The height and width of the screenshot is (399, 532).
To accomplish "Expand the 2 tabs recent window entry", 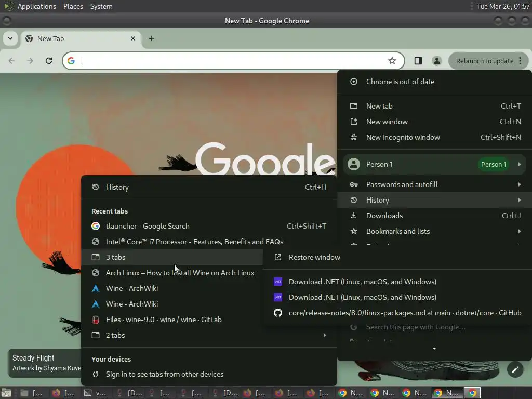I will (209, 335).
